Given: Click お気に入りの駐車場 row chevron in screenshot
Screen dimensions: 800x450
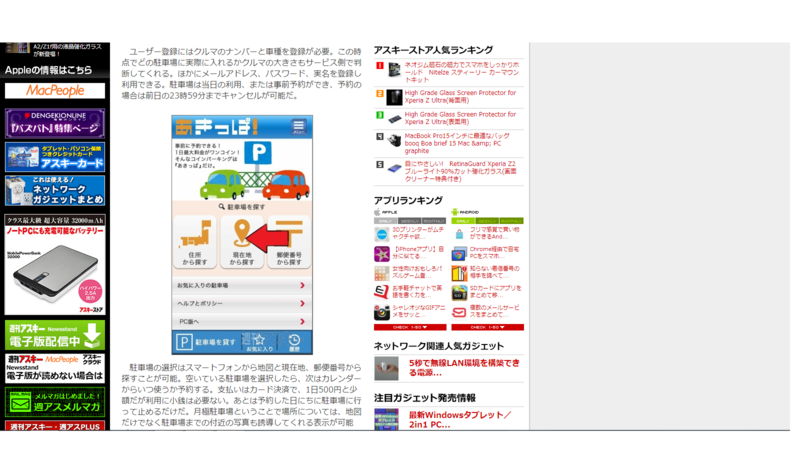Looking at the screenshot, I should (x=302, y=285).
